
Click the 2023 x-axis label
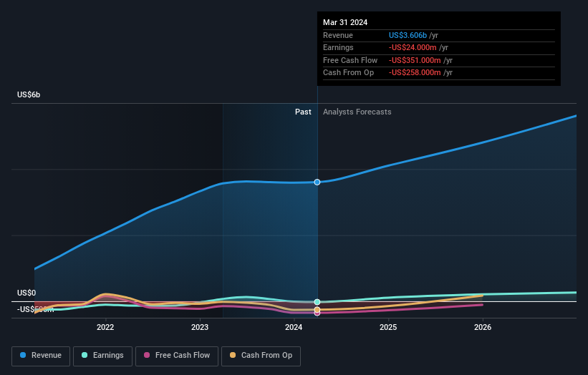click(x=200, y=327)
